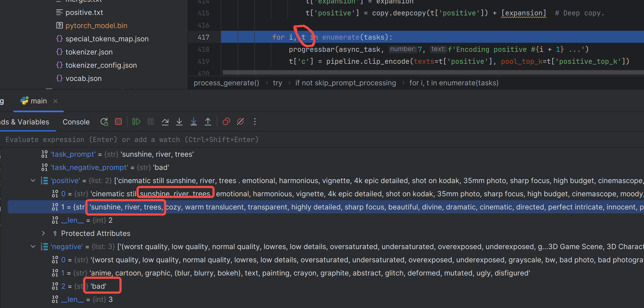Image resolution: width=644 pixels, height=308 pixels.
Task: Stop the debug session
Action: pyautogui.click(x=118, y=122)
